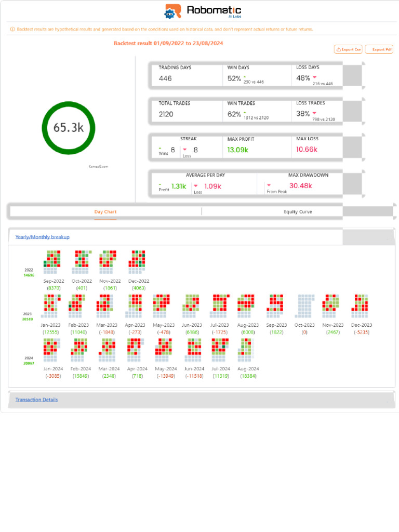Image resolution: width=399 pixels, height=532 pixels.
Task: Click the red arrow beside Loss Days 48%
Action: point(314,77)
